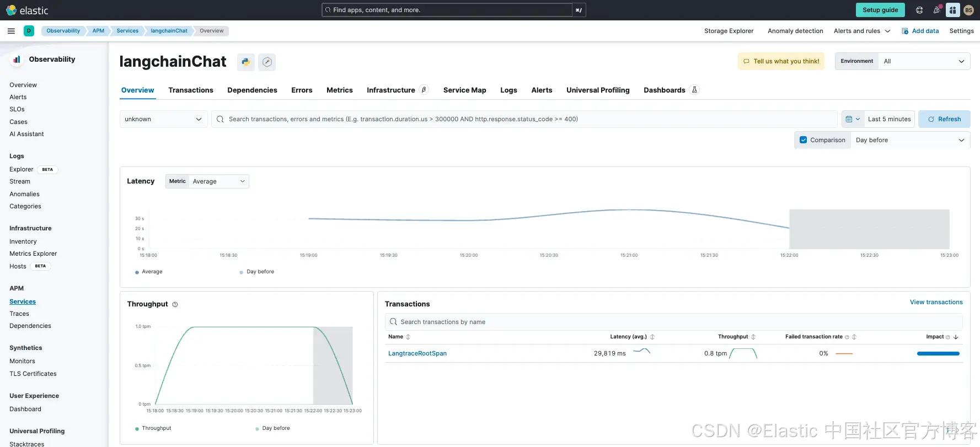The height and width of the screenshot is (447, 980).
Task: Click Add data link
Action: click(x=920, y=31)
